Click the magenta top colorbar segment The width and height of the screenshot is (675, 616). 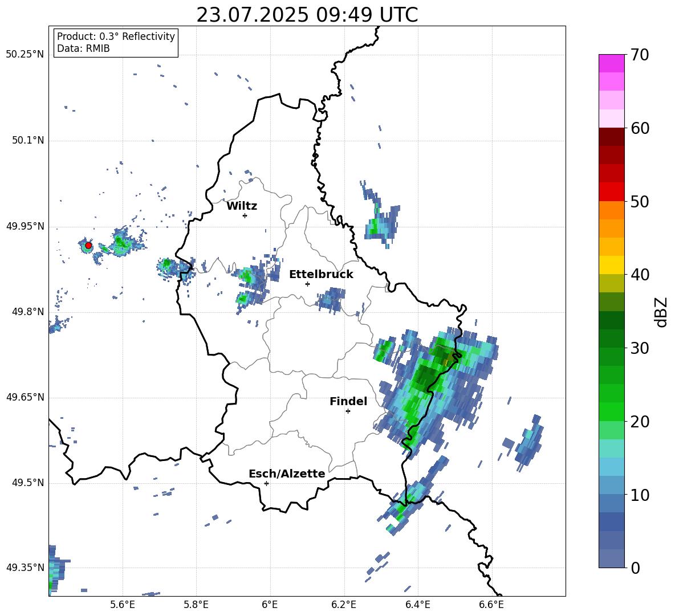tap(611, 63)
